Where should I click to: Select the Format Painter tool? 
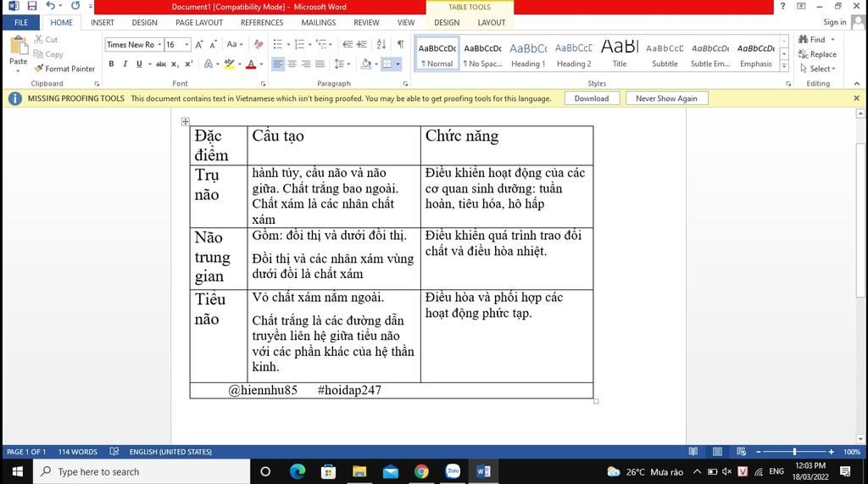tap(64, 69)
